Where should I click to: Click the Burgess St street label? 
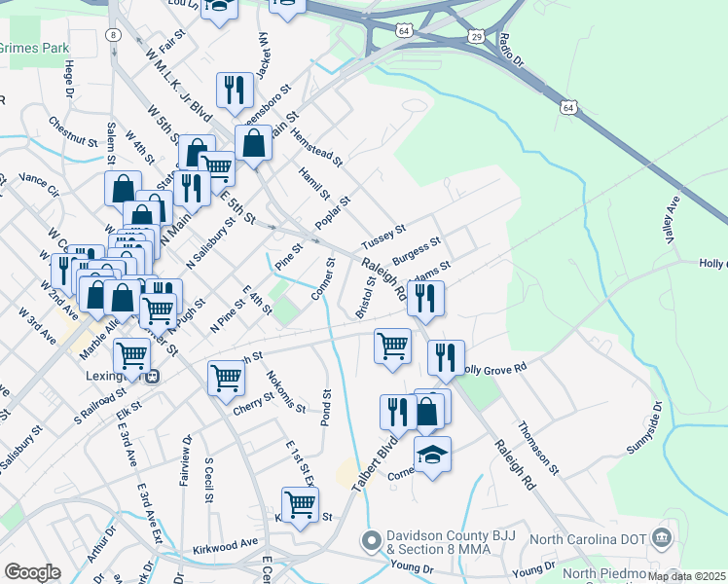click(417, 252)
